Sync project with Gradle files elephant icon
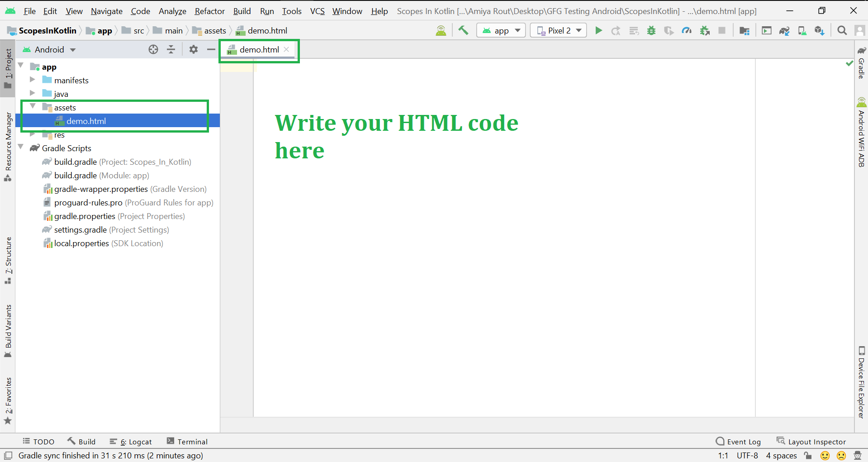The image size is (868, 462). [784, 30]
